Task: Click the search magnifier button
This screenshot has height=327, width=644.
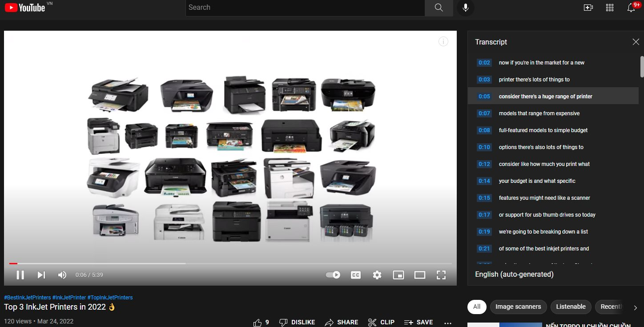Action: (x=439, y=8)
